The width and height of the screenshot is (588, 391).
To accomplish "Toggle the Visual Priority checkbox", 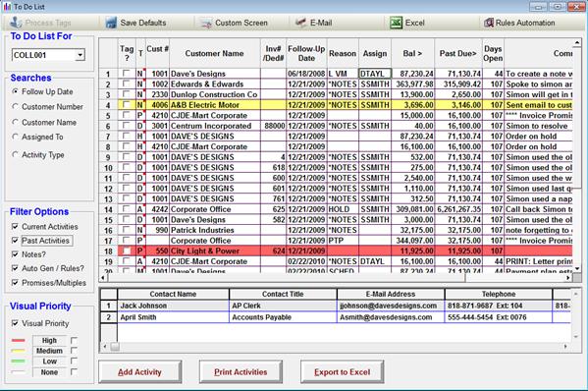I will pyautogui.click(x=15, y=323).
